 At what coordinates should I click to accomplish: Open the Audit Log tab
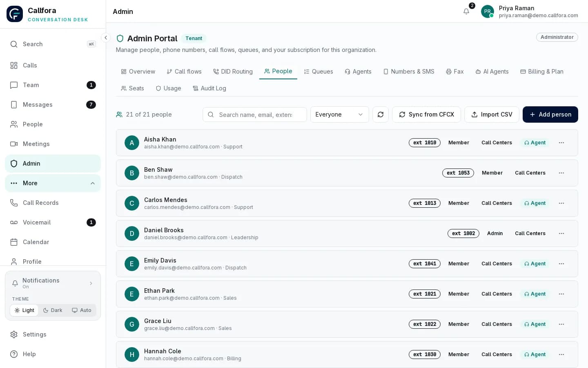(x=209, y=88)
